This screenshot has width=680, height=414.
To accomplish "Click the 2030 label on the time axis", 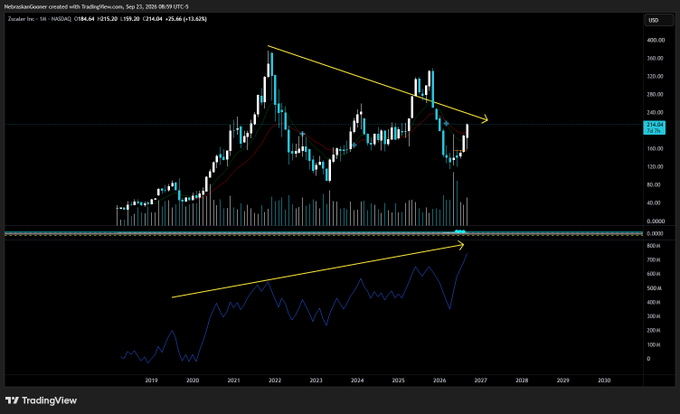I will (x=604, y=380).
